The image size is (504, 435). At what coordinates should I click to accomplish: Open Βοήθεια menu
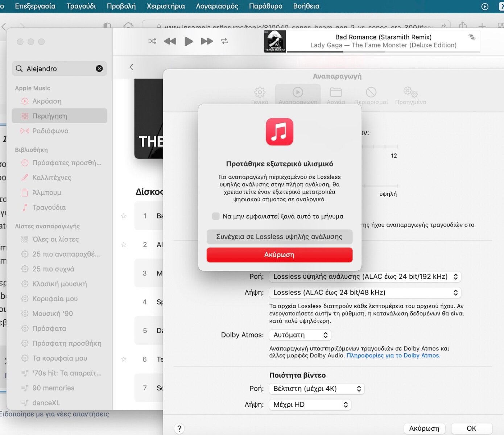point(306,6)
